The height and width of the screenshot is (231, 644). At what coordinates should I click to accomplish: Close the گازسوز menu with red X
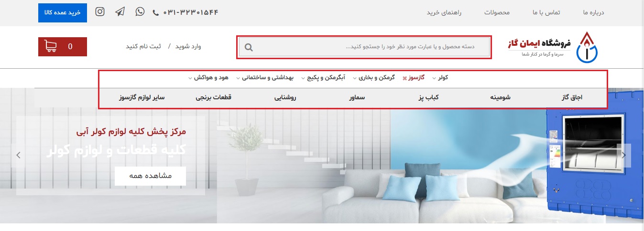(x=404, y=78)
